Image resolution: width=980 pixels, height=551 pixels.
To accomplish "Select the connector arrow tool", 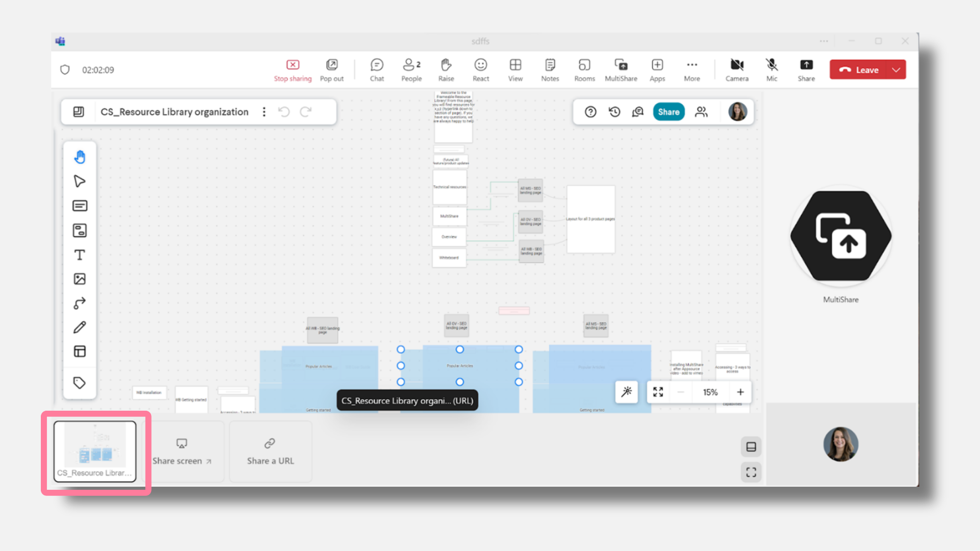I will click(x=80, y=303).
